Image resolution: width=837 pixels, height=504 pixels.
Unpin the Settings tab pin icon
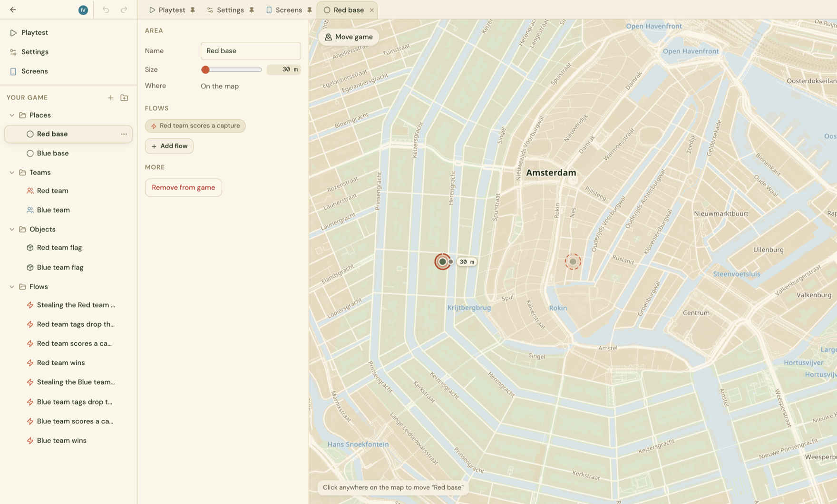252,10
